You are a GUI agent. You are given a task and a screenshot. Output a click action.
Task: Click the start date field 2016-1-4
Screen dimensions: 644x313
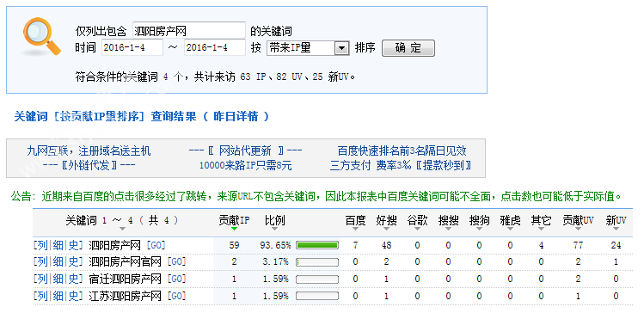132,47
